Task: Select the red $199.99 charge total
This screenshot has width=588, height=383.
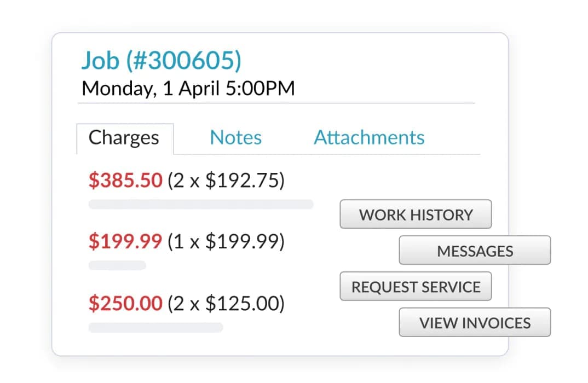Action: tap(125, 241)
